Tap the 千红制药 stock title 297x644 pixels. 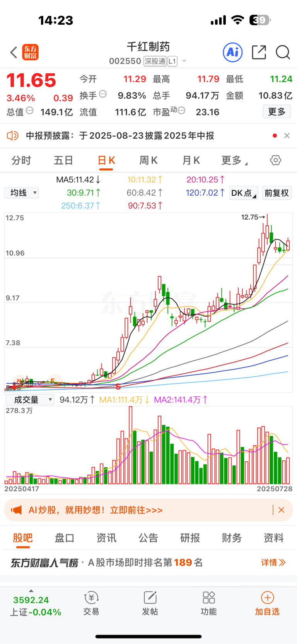click(x=148, y=47)
